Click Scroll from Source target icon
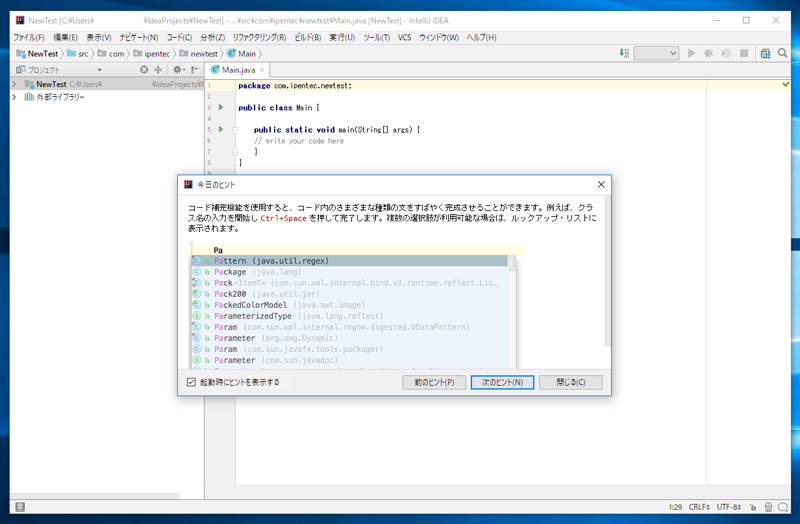 [144, 69]
